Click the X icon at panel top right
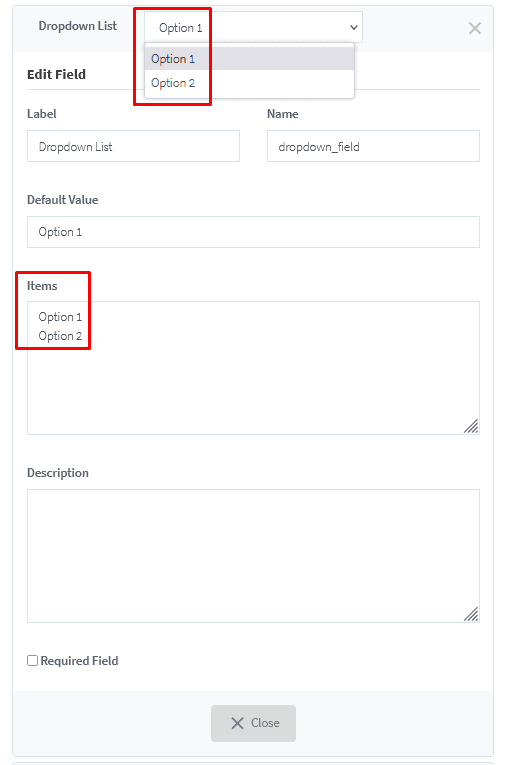The image size is (507, 765). (x=474, y=28)
